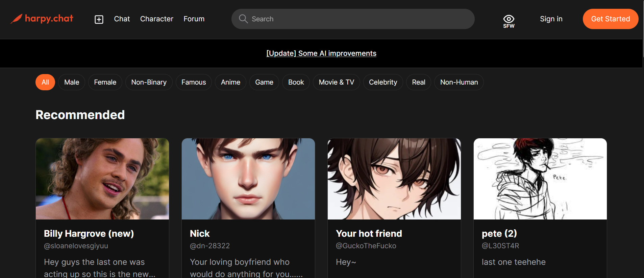644x278 pixels.
Task: Click the Nick card title
Action: click(x=200, y=234)
